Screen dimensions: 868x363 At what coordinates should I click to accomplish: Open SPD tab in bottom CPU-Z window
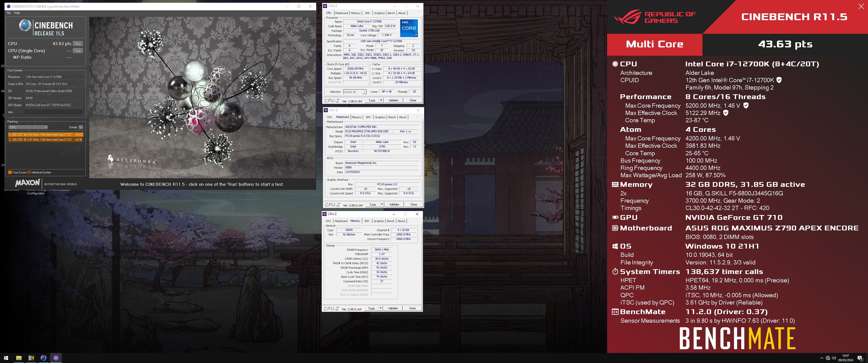tap(367, 221)
